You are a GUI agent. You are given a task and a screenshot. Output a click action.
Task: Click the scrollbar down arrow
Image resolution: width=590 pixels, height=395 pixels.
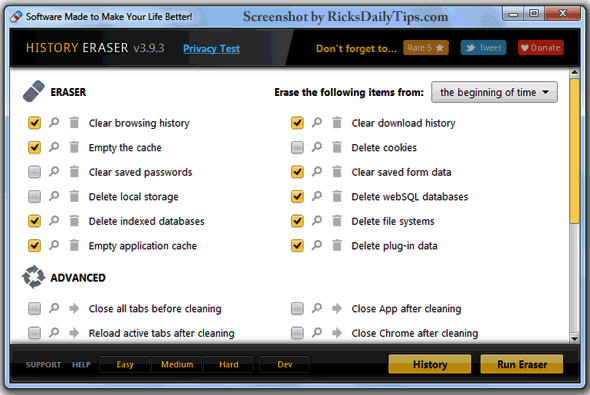click(x=575, y=338)
